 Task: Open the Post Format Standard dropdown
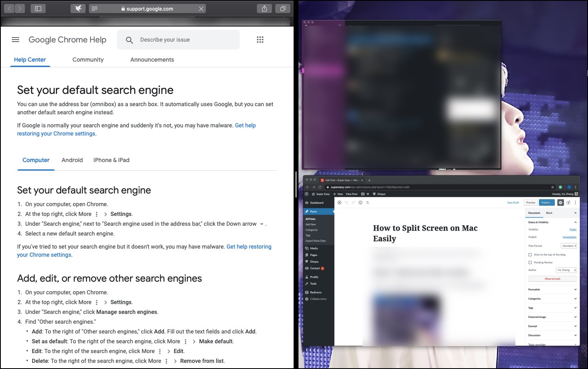pyautogui.click(x=569, y=246)
